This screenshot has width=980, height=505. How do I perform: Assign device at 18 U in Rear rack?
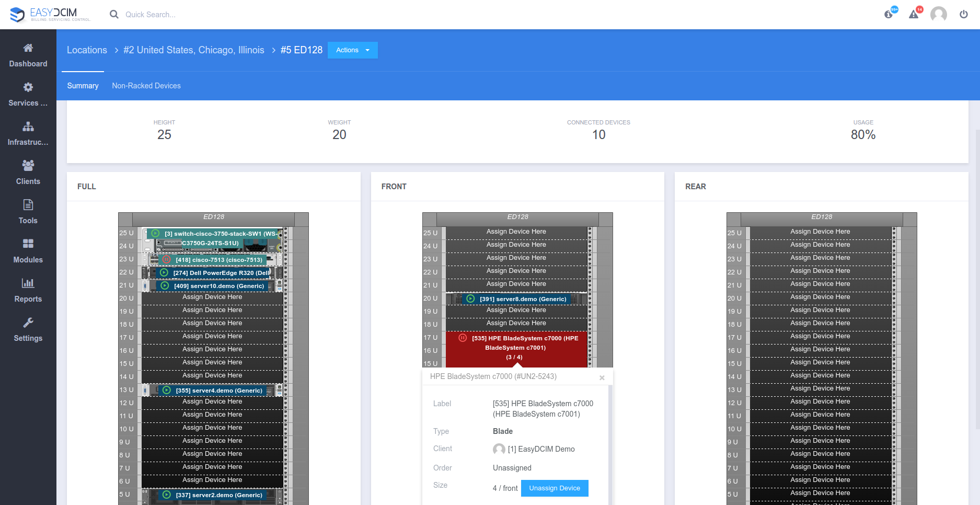pyautogui.click(x=820, y=324)
